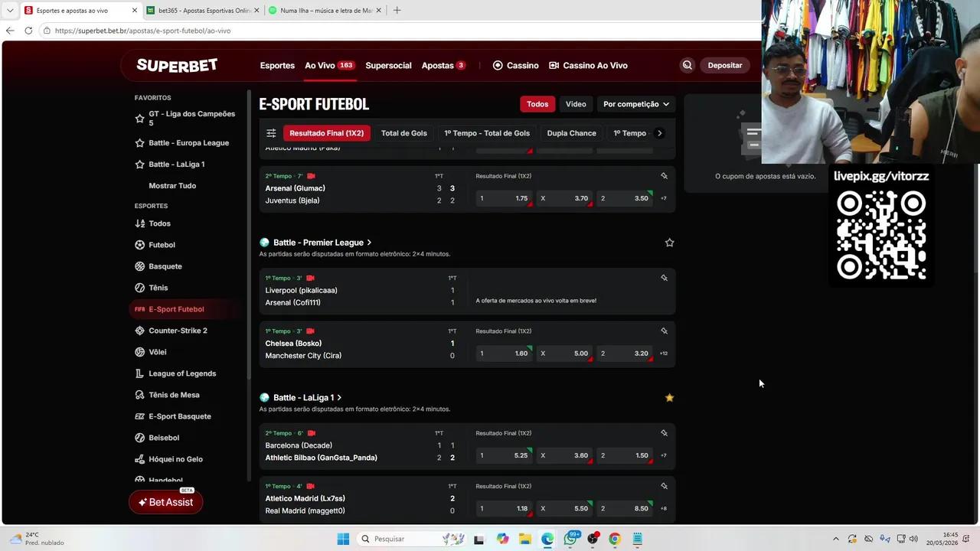Open the Esportes navigation item

[277, 65]
